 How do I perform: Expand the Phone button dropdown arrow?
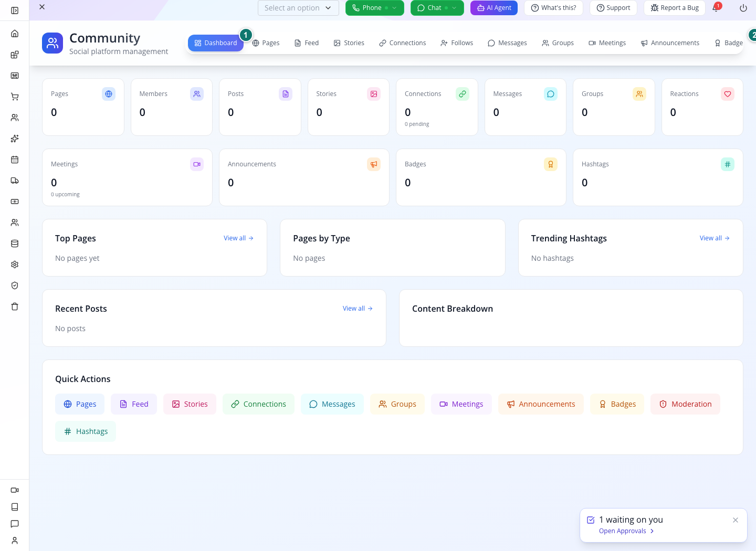click(x=394, y=8)
